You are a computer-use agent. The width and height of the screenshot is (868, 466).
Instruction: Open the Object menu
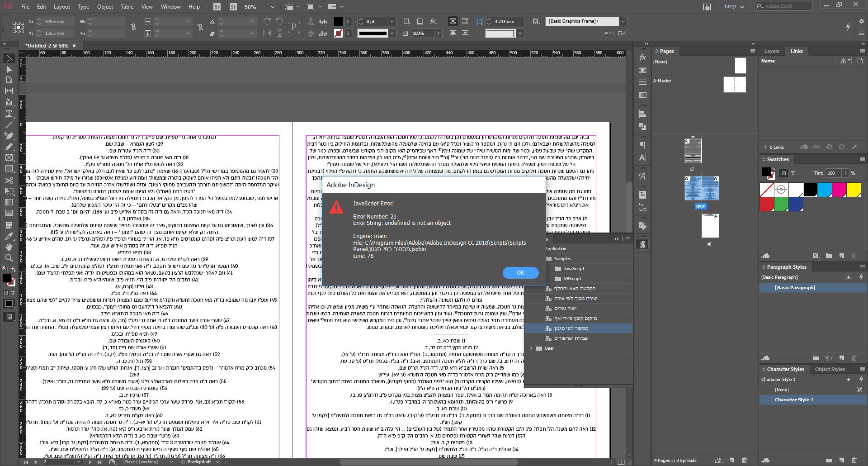pyautogui.click(x=105, y=7)
